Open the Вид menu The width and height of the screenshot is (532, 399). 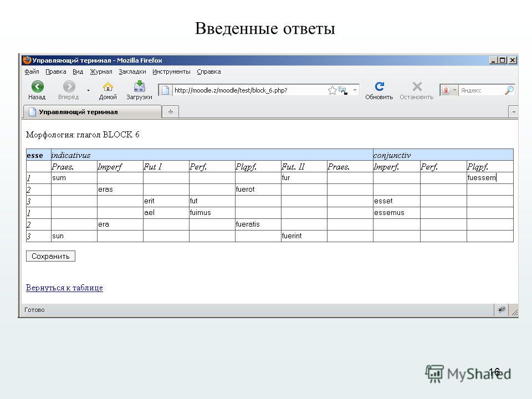point(78,71)
